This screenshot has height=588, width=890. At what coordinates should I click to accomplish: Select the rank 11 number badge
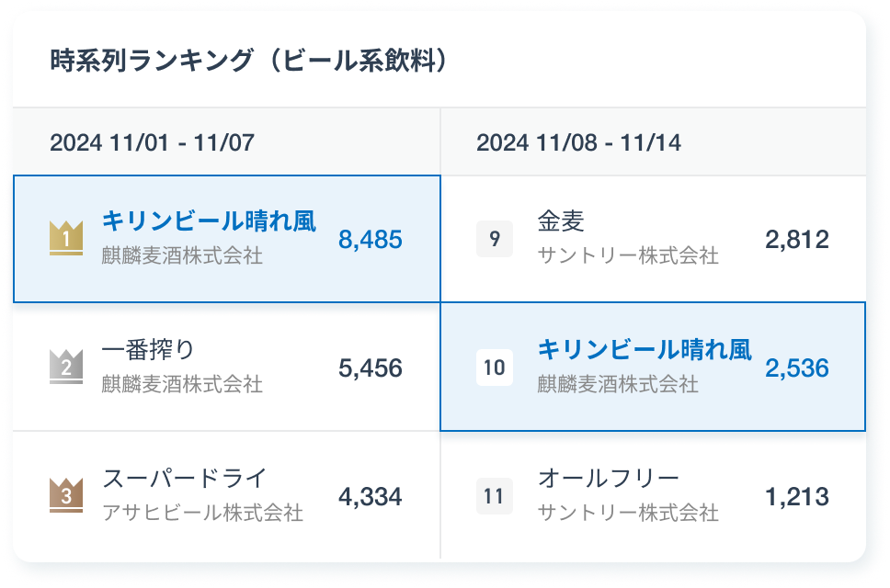point(495,496)
